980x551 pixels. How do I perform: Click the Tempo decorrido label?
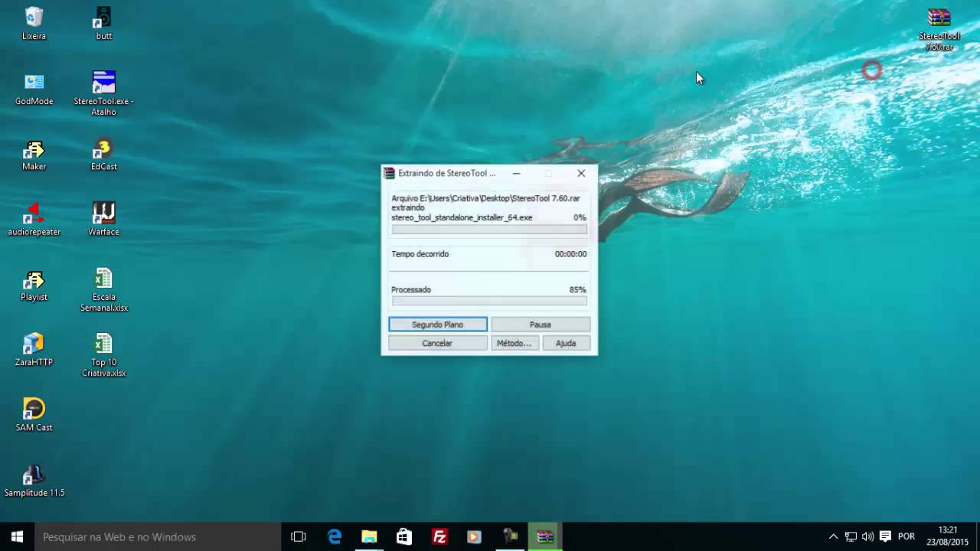click(x=420, y=254)
